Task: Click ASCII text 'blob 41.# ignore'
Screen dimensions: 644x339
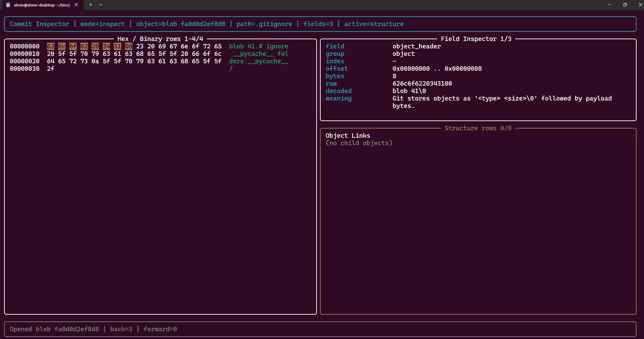Action: point(259,46)
